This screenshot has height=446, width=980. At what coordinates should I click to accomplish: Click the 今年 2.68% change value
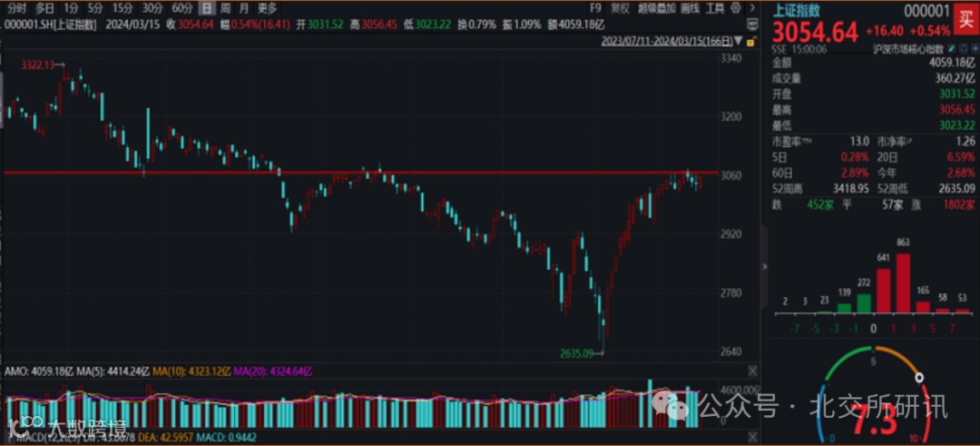pos(963,173)
